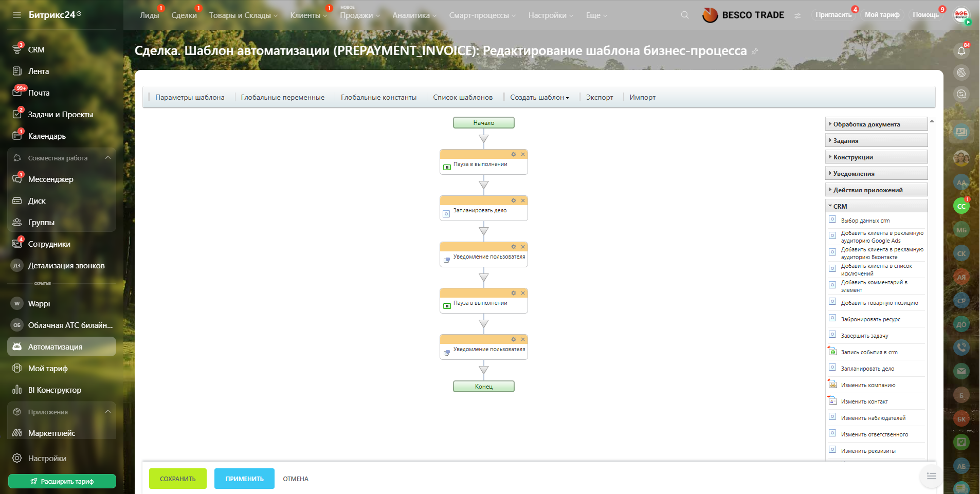
Task: Open 'Глобальные переменные' in toolbar
Action: pyautogui.click(x=282, y=98)
